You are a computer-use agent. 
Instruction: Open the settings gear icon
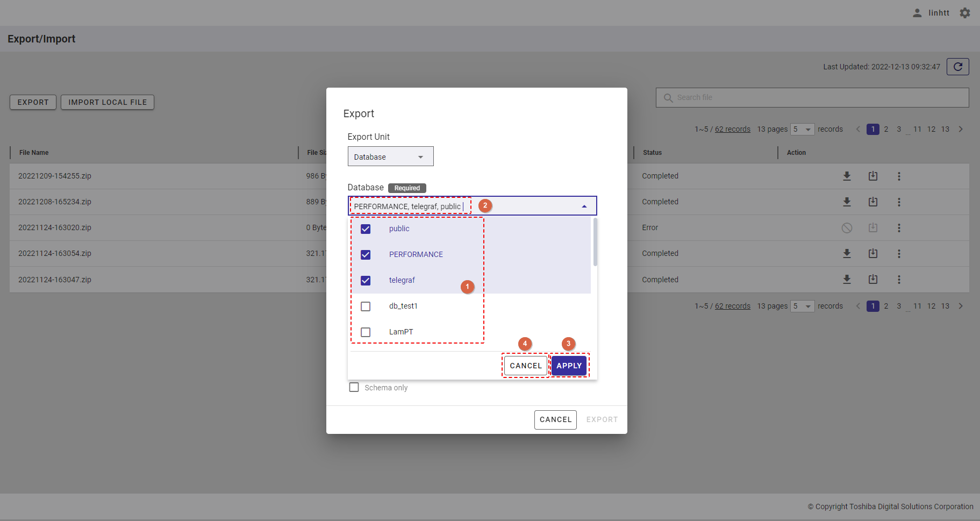pos(965,13)
